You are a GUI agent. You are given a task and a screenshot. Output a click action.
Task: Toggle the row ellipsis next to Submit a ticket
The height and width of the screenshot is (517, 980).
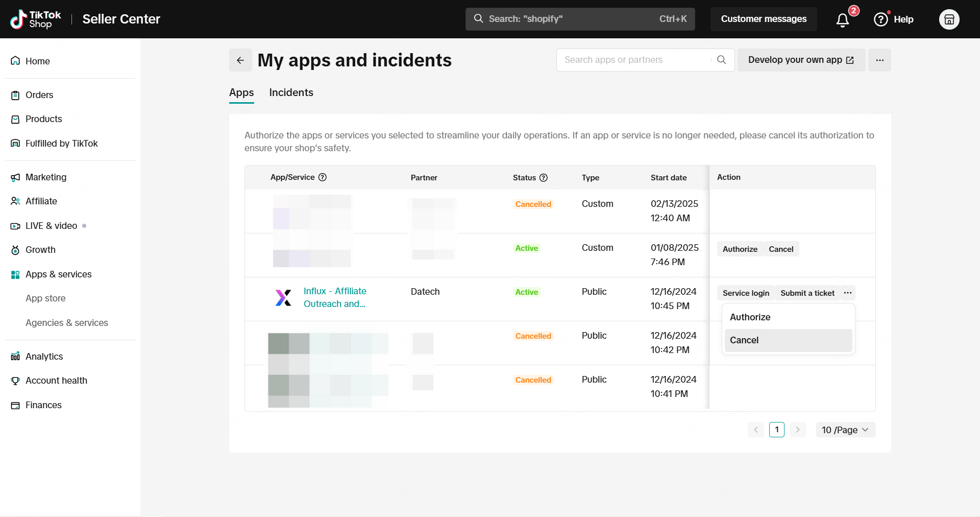(848, 293)
